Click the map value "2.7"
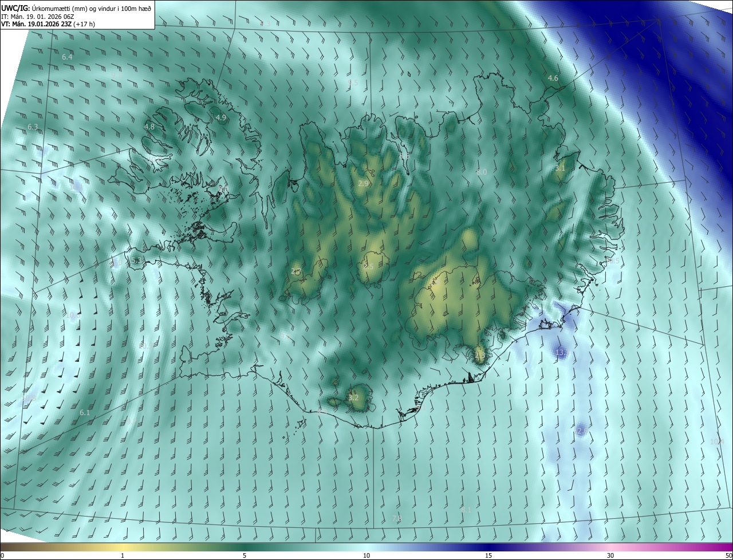Viewport: 733px width, 560px height. pos(296,271)
